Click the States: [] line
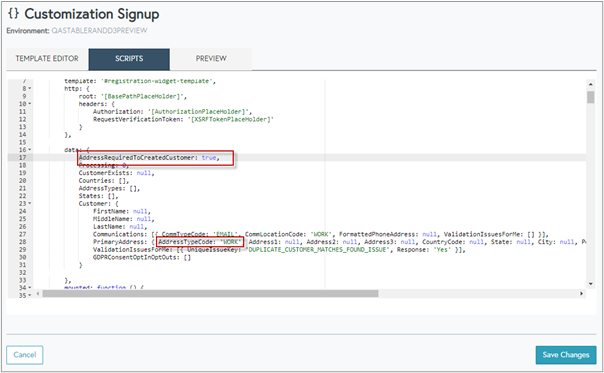 (x=99, y=196)
